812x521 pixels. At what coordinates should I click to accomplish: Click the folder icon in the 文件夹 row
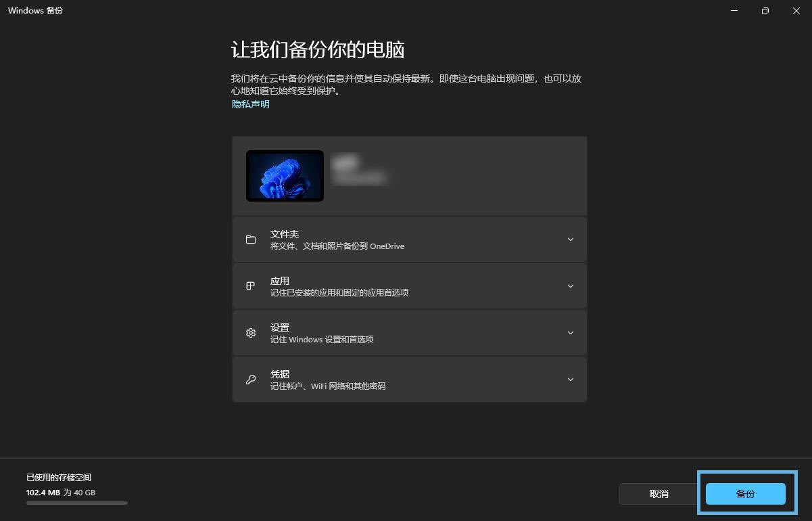pos(251,240)
